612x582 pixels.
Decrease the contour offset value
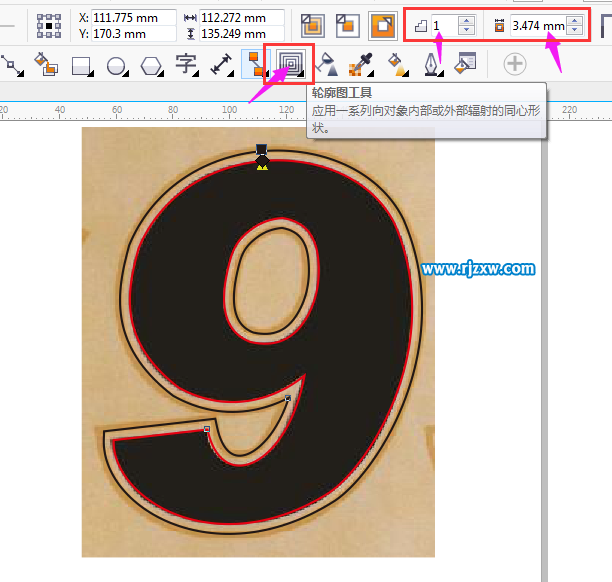(x=574, y=30)
